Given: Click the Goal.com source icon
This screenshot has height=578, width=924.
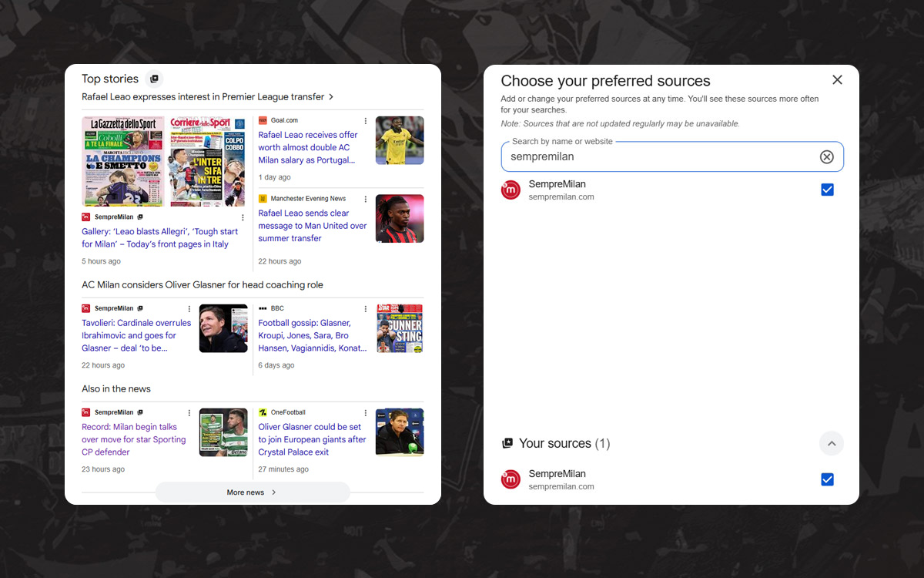Looking at the screenshot, I should 263,120.
